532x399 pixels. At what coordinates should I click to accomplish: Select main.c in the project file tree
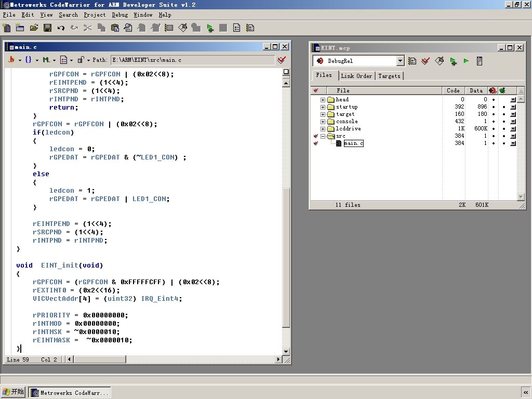click(353, 143)
